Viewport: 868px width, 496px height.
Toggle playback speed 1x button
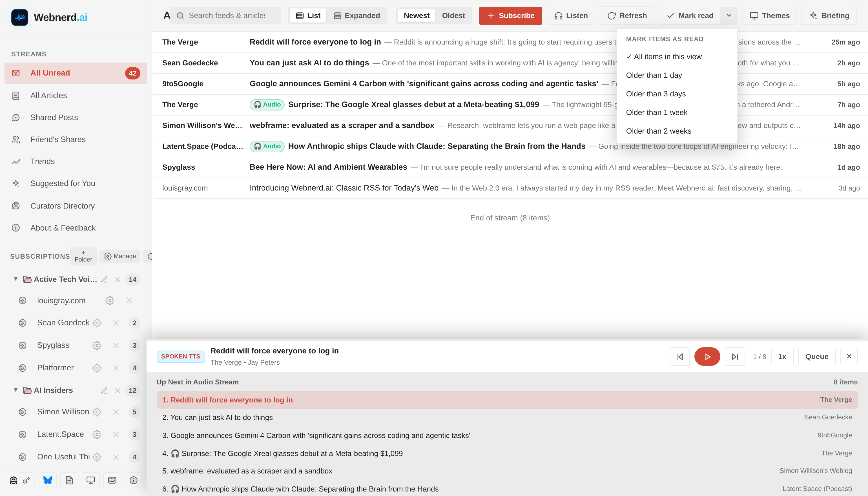click(x=782, y=356)
